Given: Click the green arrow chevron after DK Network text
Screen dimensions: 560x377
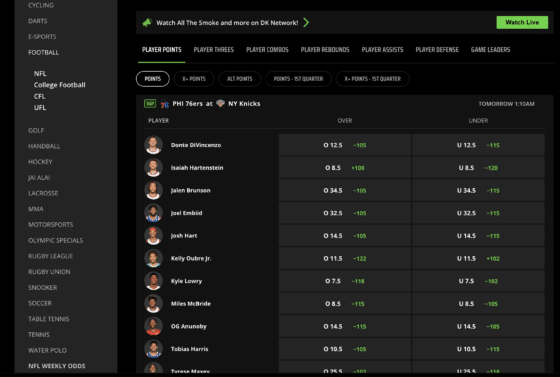Looking at the screenshot, I should point(306,23).
